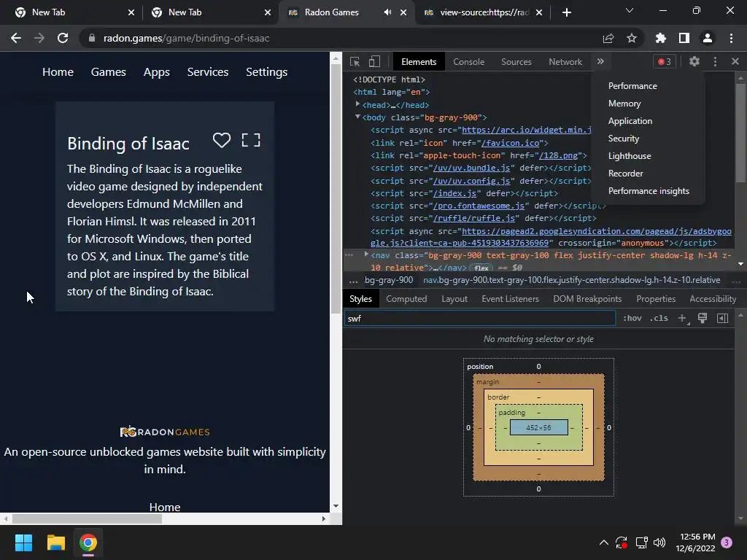Screen dimensions: 747x560
Task: Open the tab search chevron
Action: [630, 10]
